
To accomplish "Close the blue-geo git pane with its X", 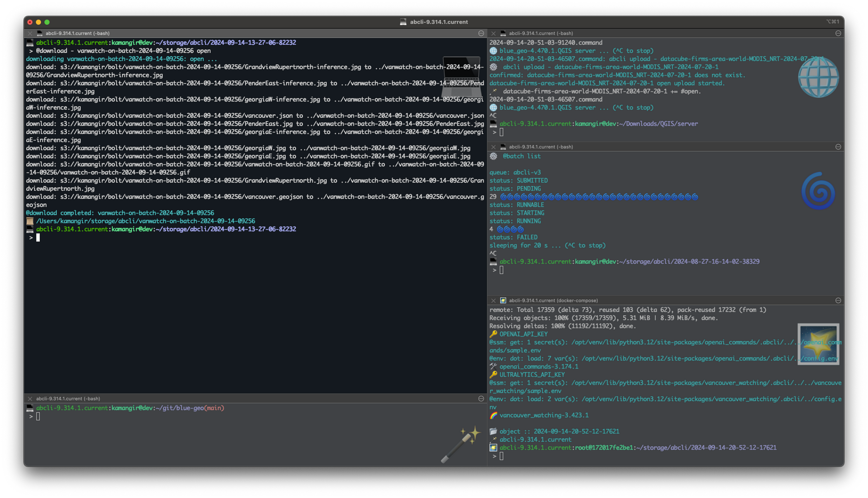I will point(30,399).
